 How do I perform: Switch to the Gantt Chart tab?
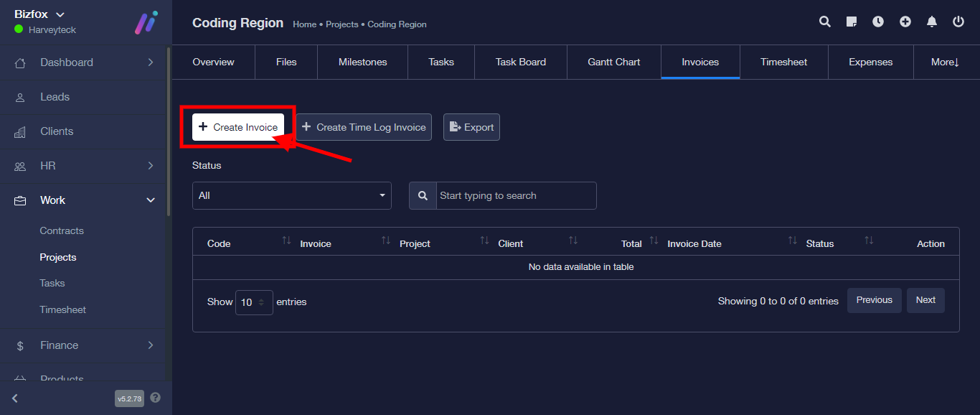(613, 62)
